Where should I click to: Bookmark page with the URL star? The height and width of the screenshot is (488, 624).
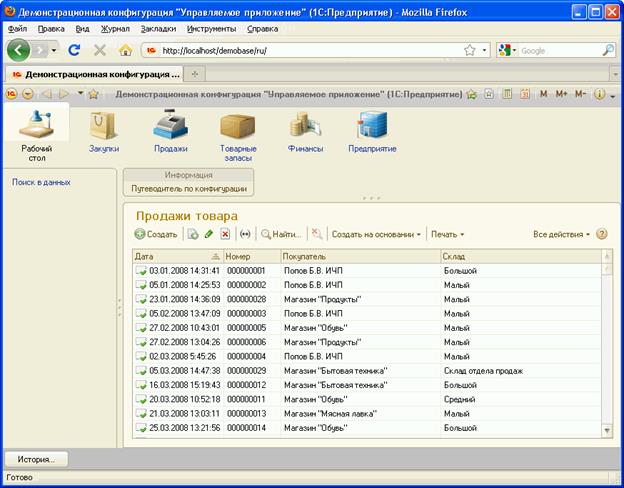(x=470, y=50)
